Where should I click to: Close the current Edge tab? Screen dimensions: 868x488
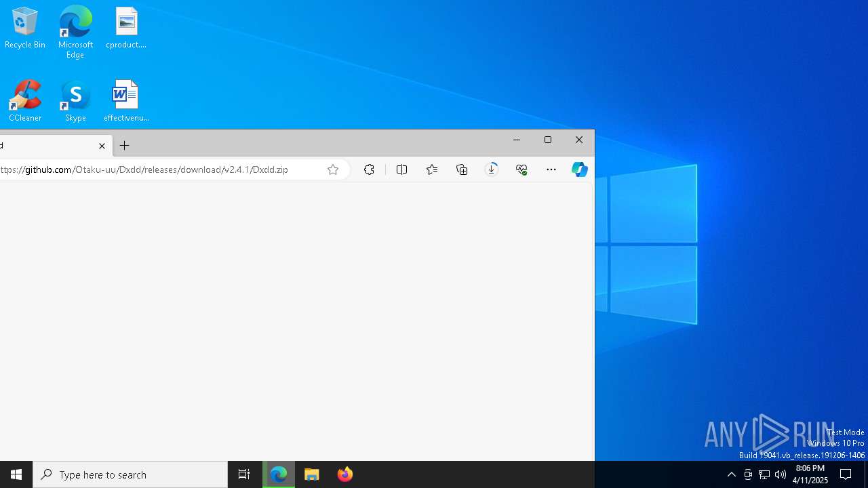pyautogui.click(x=102, y=146)
